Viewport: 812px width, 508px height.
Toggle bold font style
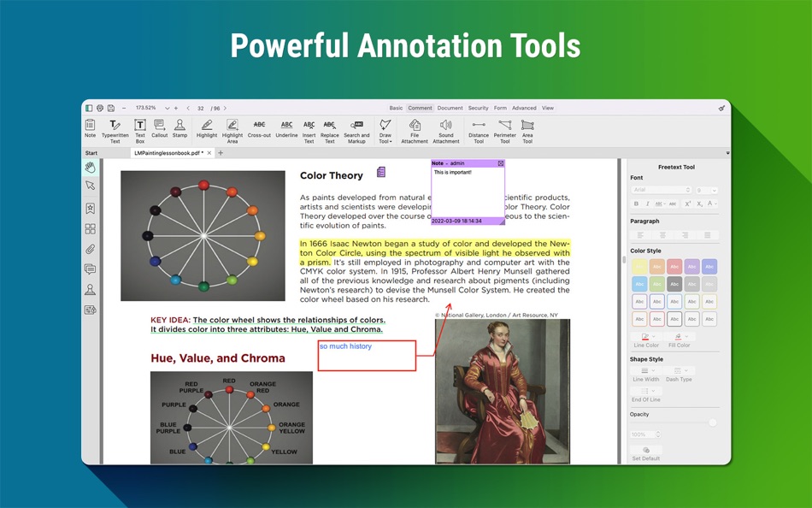pyautogui.click(x=637, y=204)
